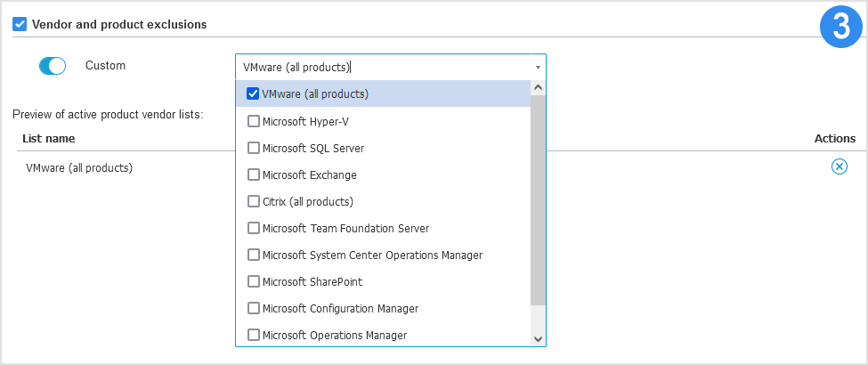Check Microsoft SQL Server option
Image resolution: width=868 pixels, height=365 pixels.
coord(253,148)
